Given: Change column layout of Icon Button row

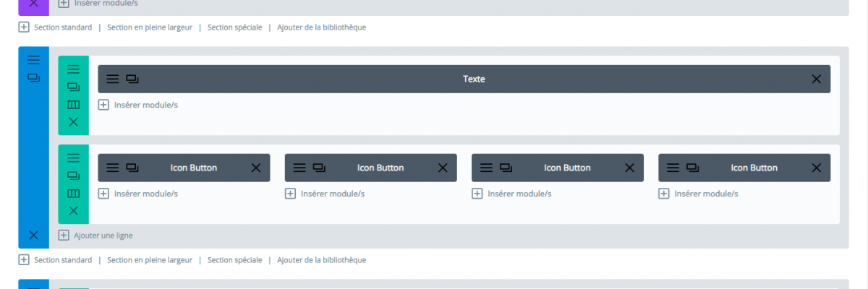Looking at the screenshot, I should [73, 193].
